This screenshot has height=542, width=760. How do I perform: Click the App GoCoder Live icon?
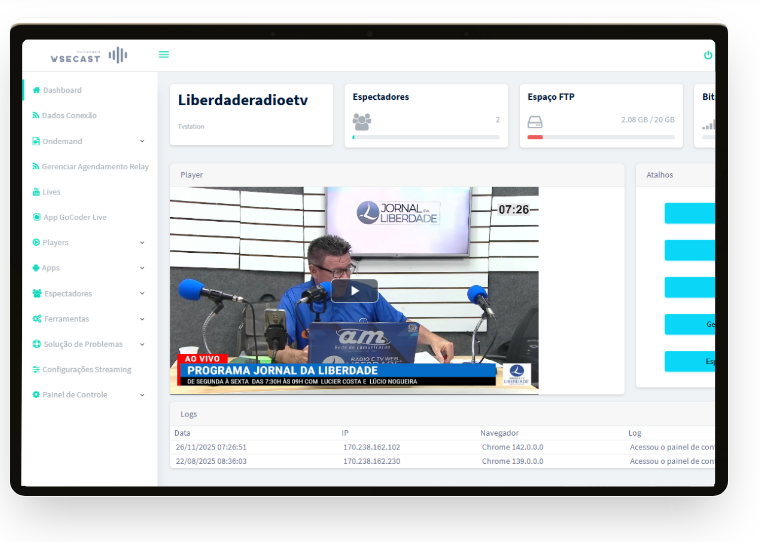click(x=36, y=217)
